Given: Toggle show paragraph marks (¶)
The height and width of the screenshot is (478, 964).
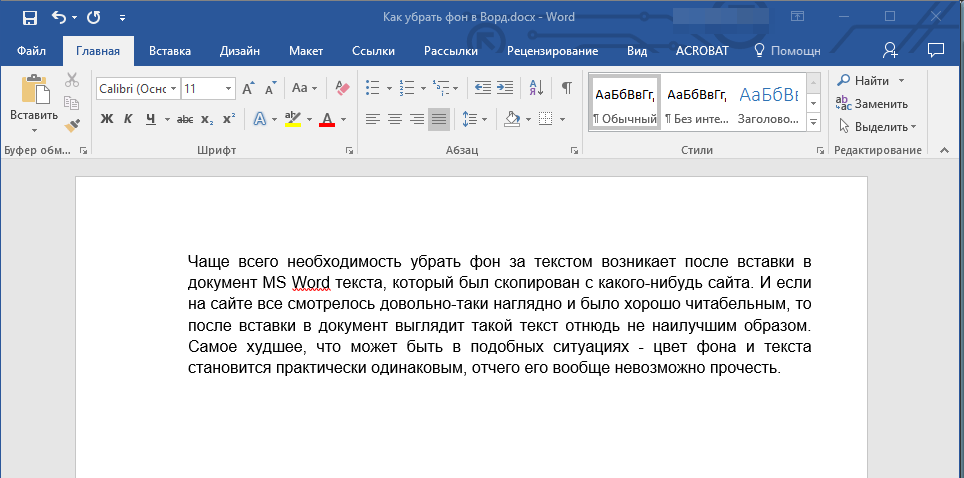Looking at the screenshot, I should coord(566,88).
